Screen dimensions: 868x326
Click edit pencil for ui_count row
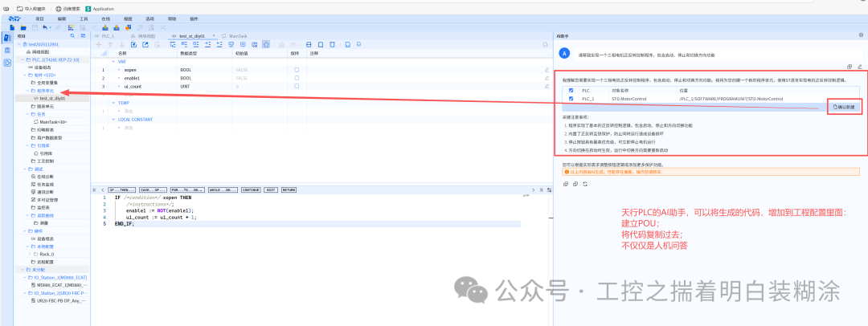coord(547,87)
